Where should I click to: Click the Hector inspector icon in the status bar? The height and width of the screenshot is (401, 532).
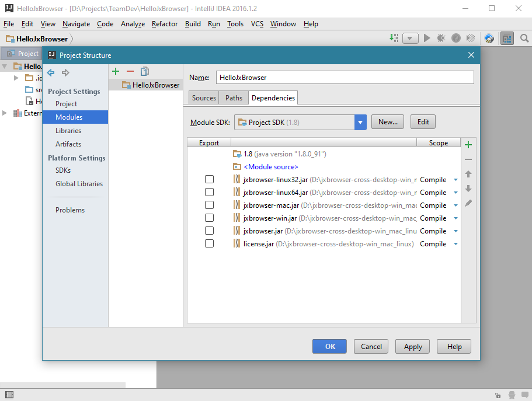[x=512, y=395]
